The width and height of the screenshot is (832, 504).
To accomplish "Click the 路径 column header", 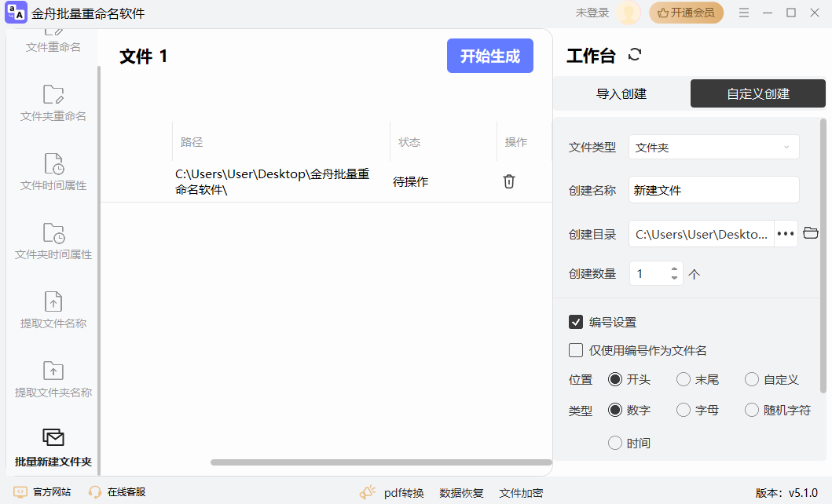I will (x=192, y=142).
